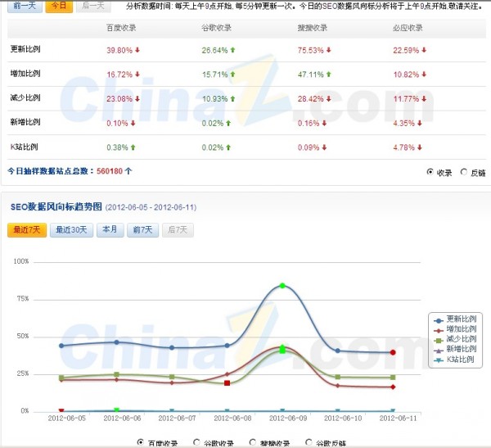
Task: Toggle the 更新比例 series in the legend
Action: [x=457, y=318]
